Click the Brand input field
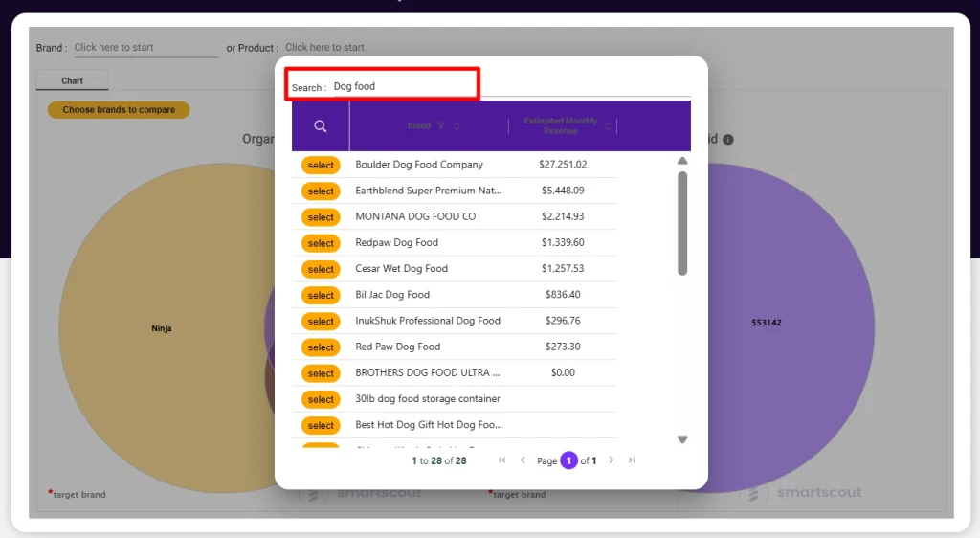This screenshot has height=538, width=980. (x=146, y=48)
